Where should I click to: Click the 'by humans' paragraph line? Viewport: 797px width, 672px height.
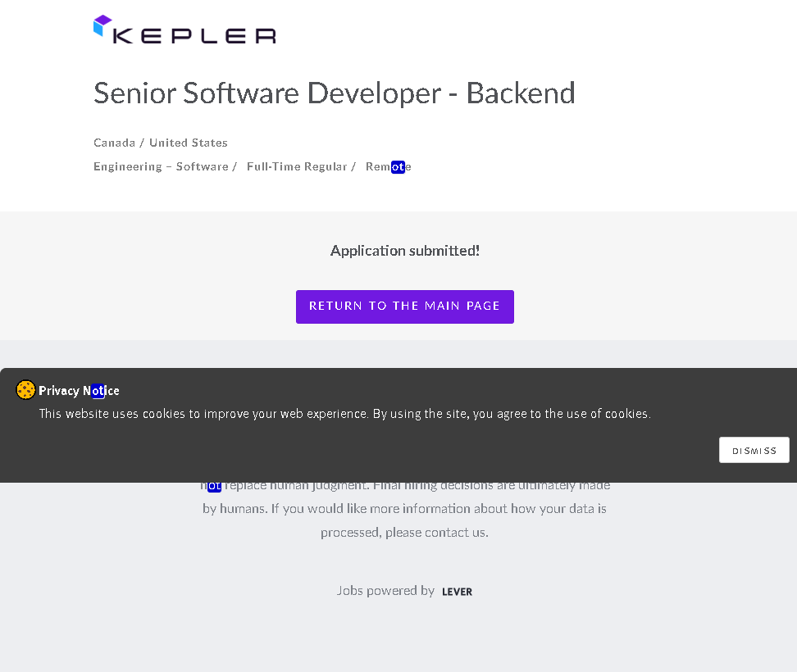click(x=404, y=508)
